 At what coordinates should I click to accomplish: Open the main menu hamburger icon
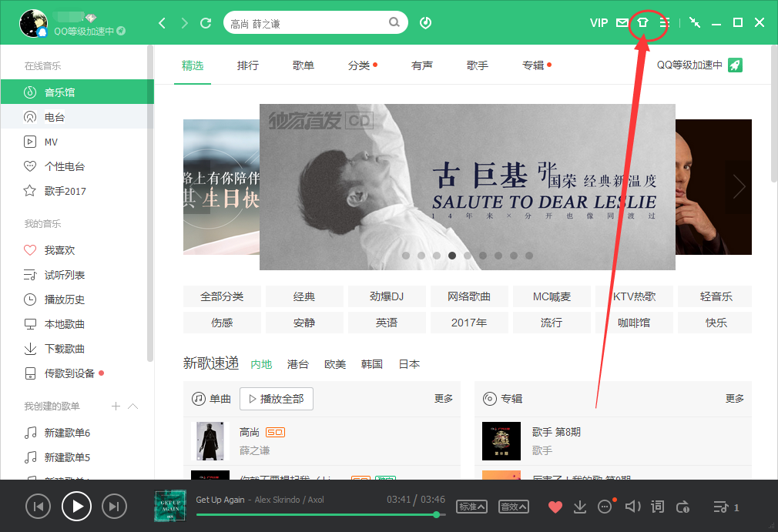pyautogui.click(x=665, y=22)
